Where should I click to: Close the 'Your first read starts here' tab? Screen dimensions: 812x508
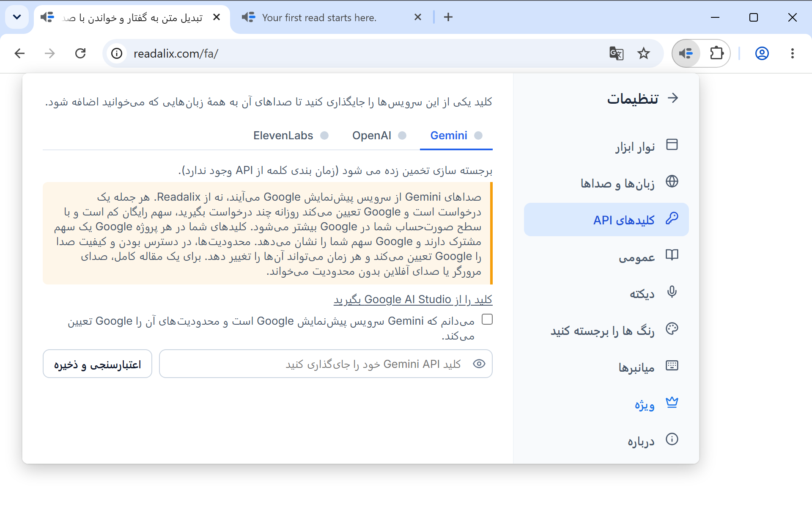pyautogui.click(x=417, y=17)
